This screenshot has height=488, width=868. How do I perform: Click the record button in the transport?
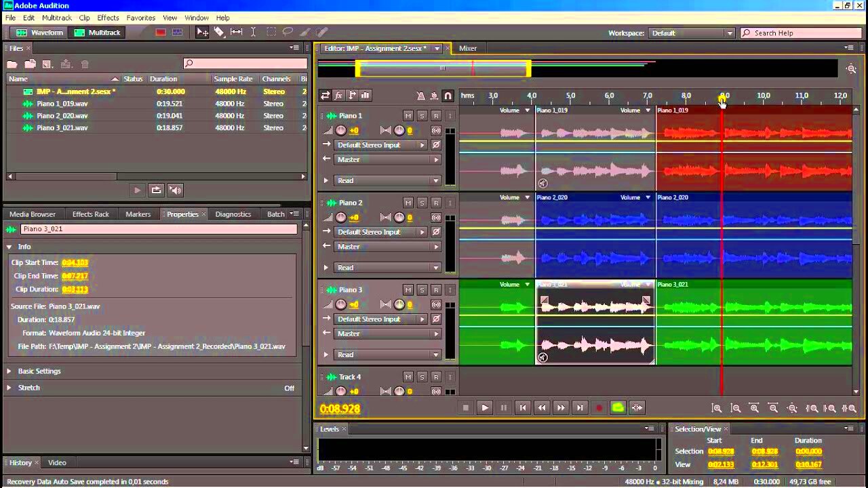tap(599, 407)
